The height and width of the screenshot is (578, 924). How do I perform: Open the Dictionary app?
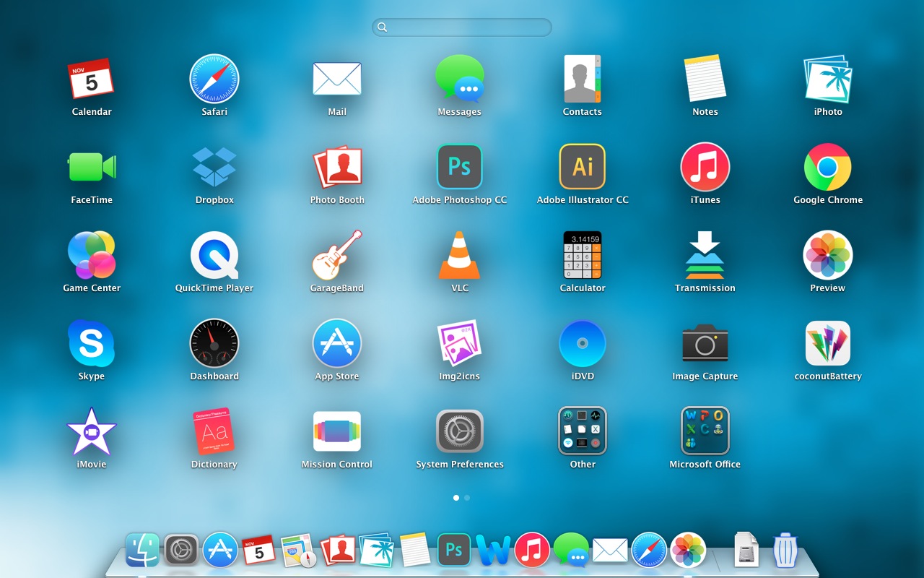(214, 432)
